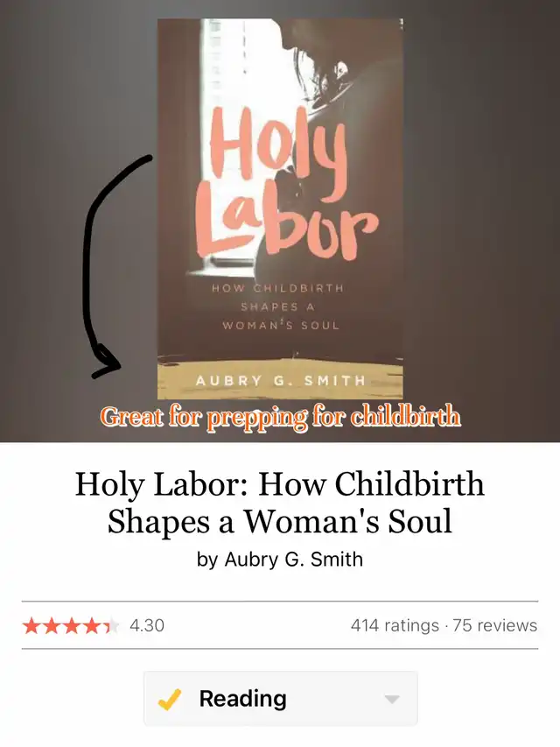The image size is (560, 747).
Task: Click the partially filled fifth star
Action: click(111, 625)
